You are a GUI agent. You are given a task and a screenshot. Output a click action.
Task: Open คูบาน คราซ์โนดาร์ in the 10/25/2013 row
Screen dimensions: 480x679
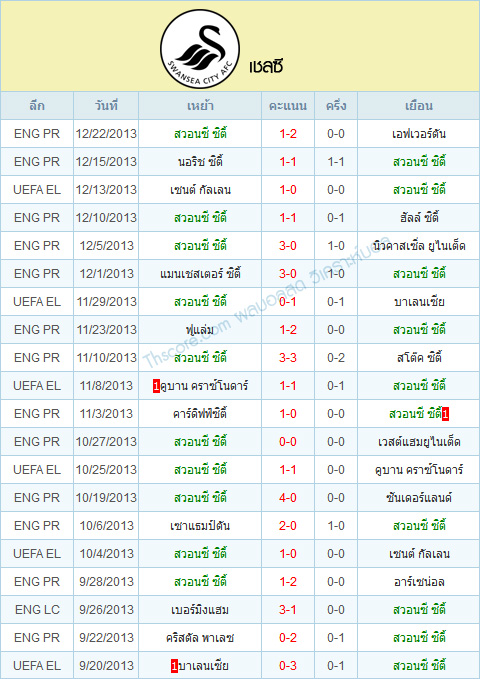pos(419,469)
